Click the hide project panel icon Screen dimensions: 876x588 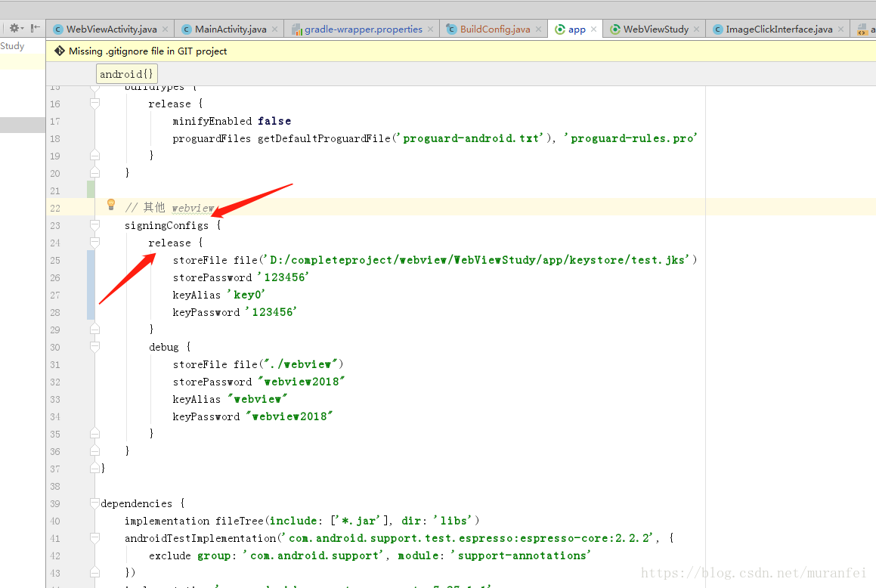click(x=35, y=28)
